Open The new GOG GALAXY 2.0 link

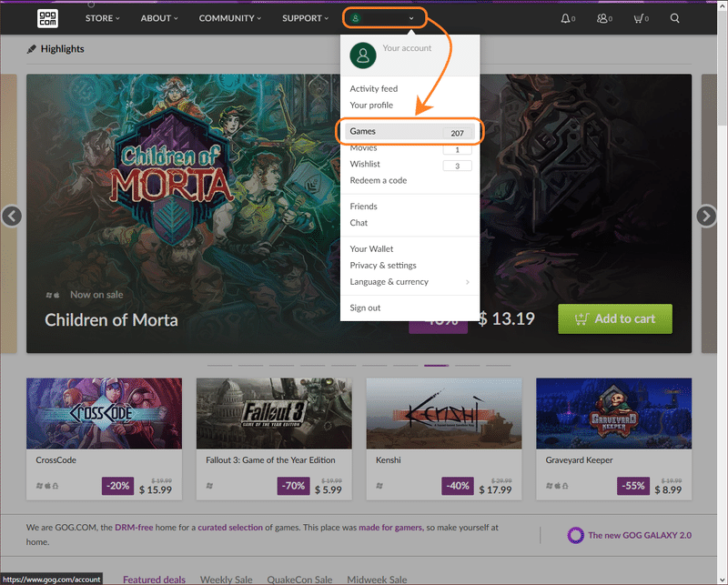pyautogui.click(x=640, y=535)
